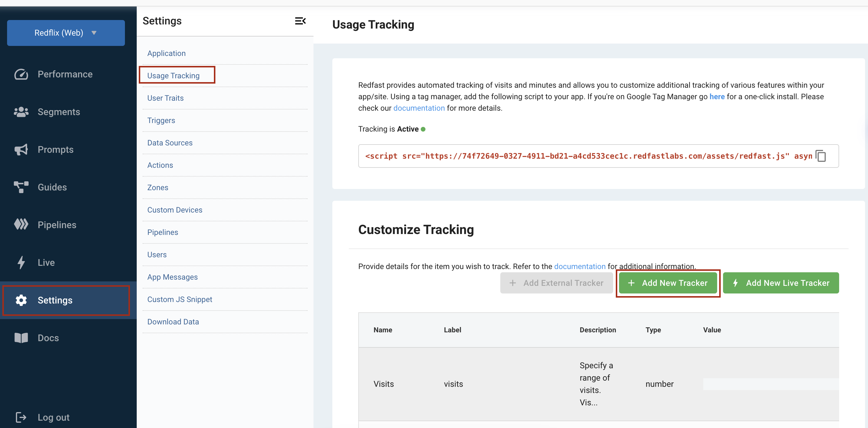Click the Description column header
Viewport: 868px width, 428px height.
pyautogui.click(x=598, y=330)
